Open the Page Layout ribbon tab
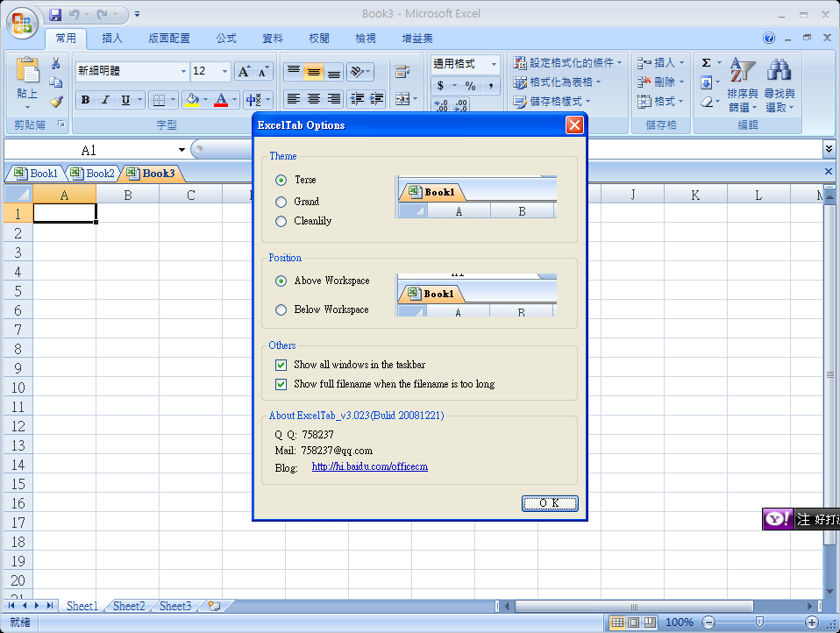Screen dimensions: 840x633 (x=168, y=38)
